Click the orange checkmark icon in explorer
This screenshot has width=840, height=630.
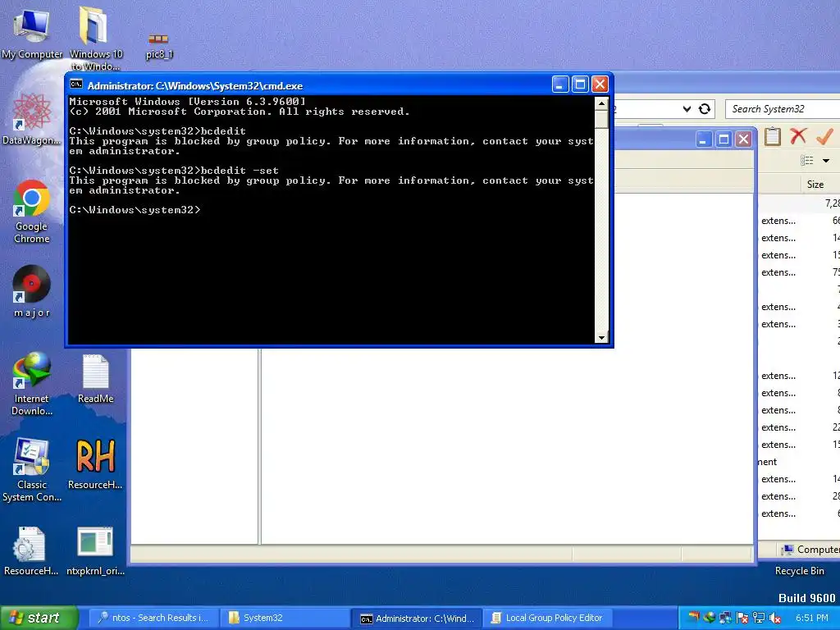tap(824, 136)
